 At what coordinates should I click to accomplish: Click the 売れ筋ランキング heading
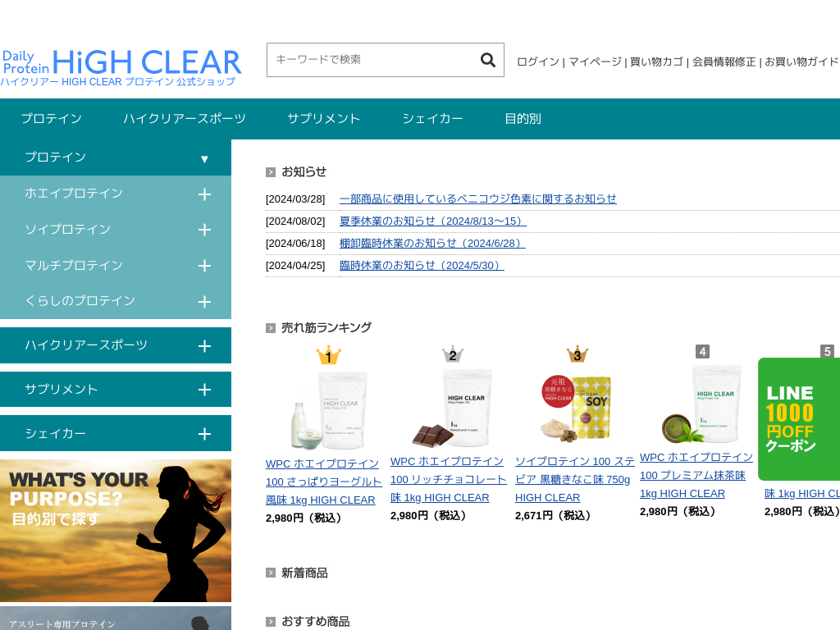coord(326,327)
